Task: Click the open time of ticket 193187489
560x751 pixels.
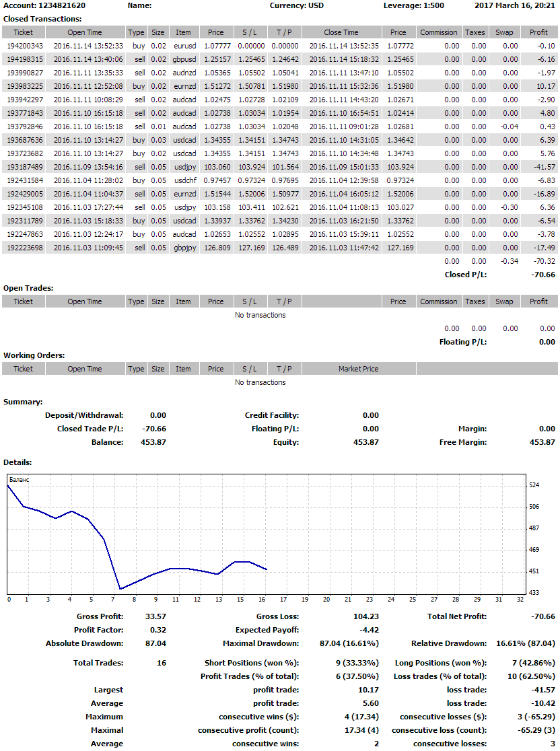Action: pyautogui.click(x=85, y=167)
